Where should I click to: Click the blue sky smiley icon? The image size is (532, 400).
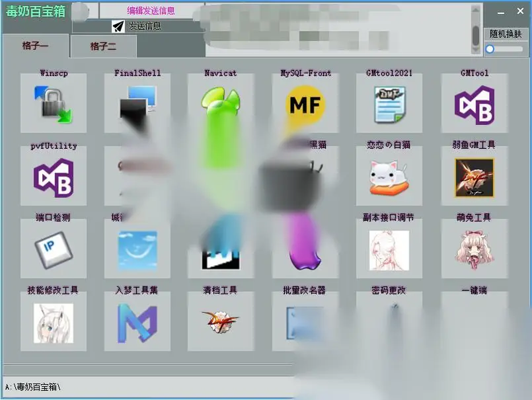[137, 251]
